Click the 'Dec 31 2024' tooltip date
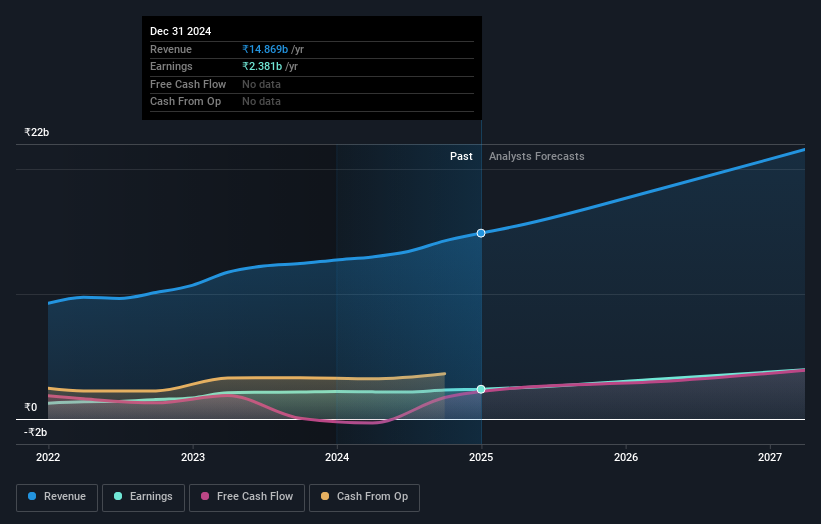Image resolution: width=821 pixels, height=524 pixels. [181, 31]
